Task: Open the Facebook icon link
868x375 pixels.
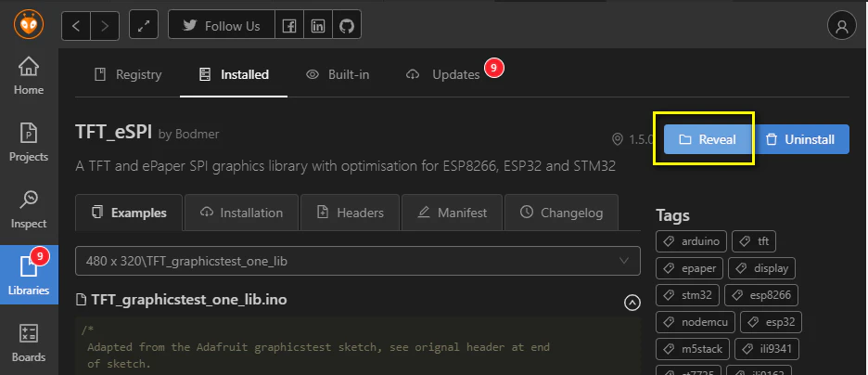Action: [289, 25]
